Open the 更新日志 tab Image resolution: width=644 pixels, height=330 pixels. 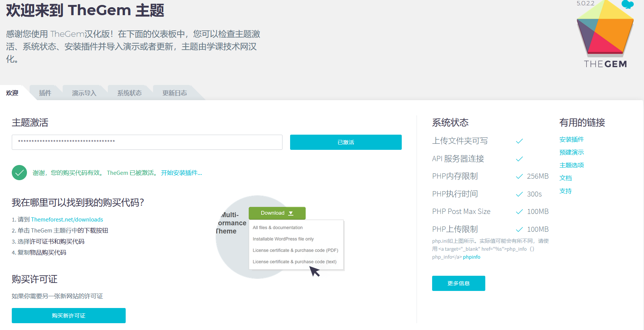pyautogui.click(x=175, y=93)
